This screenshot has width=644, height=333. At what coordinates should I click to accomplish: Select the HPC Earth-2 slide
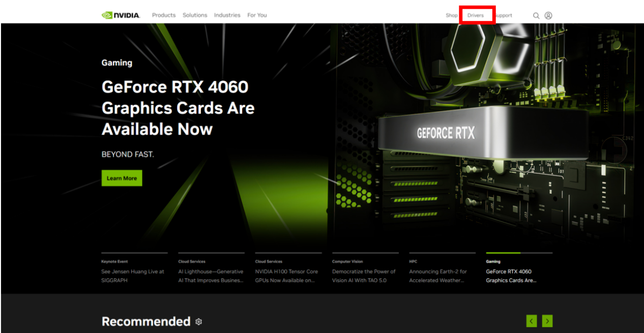tap(442, 268)
